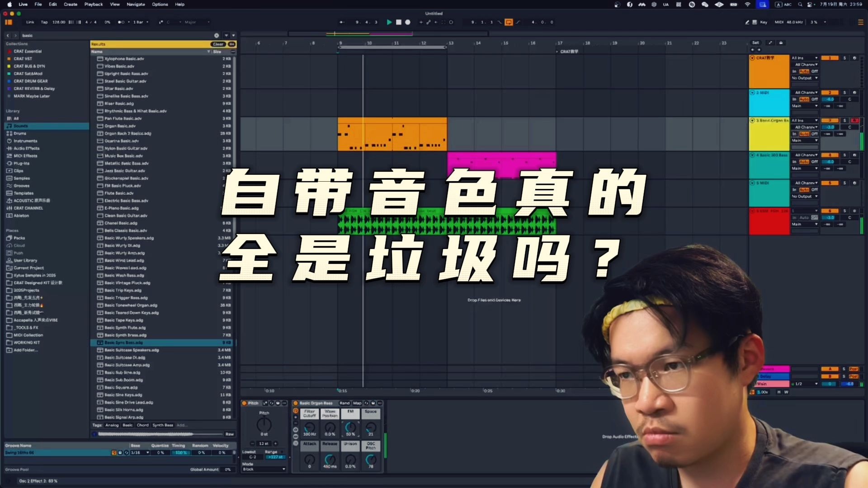868x488 pixels.
Task: Click the Synth Bass tag
Action: point(163,425)
